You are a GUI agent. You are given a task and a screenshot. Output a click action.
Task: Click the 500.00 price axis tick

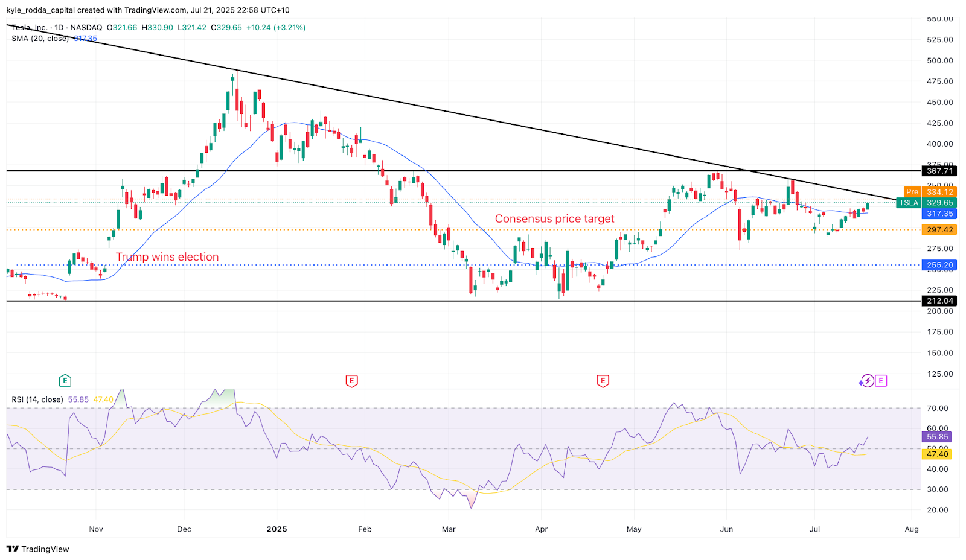[x=940, y=60]
